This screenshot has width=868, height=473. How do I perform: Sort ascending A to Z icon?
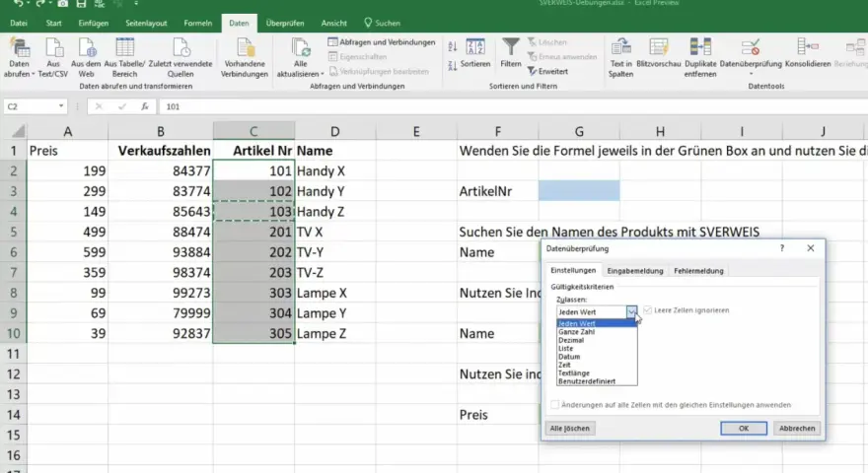click(x=453, y=47)
